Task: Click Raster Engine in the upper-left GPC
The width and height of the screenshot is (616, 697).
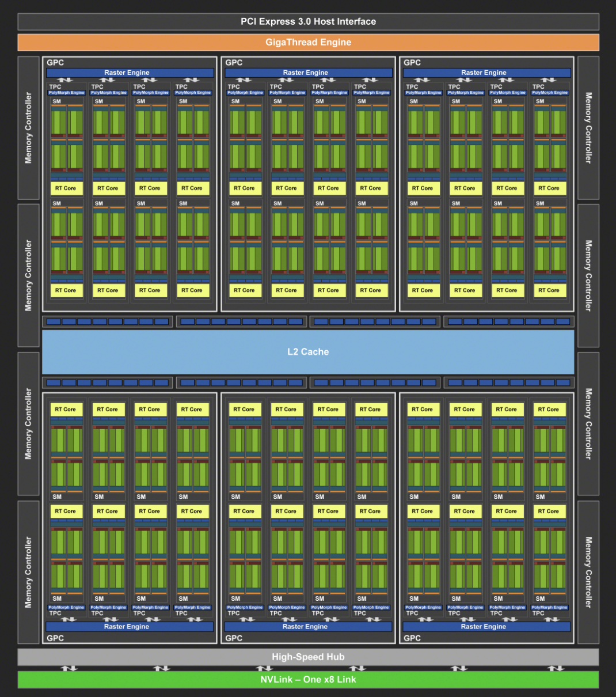Action: [130, 73]
